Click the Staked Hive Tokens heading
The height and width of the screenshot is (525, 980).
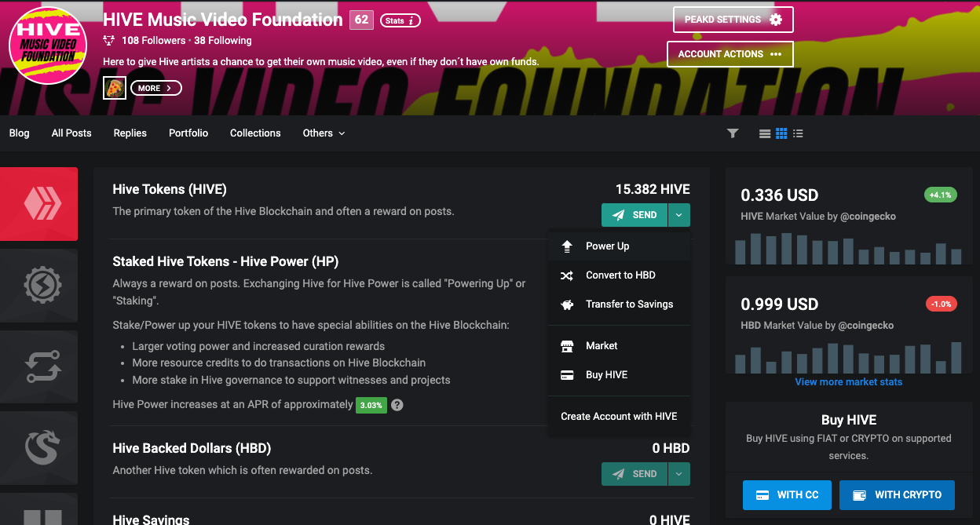click(x=225, y=261)
